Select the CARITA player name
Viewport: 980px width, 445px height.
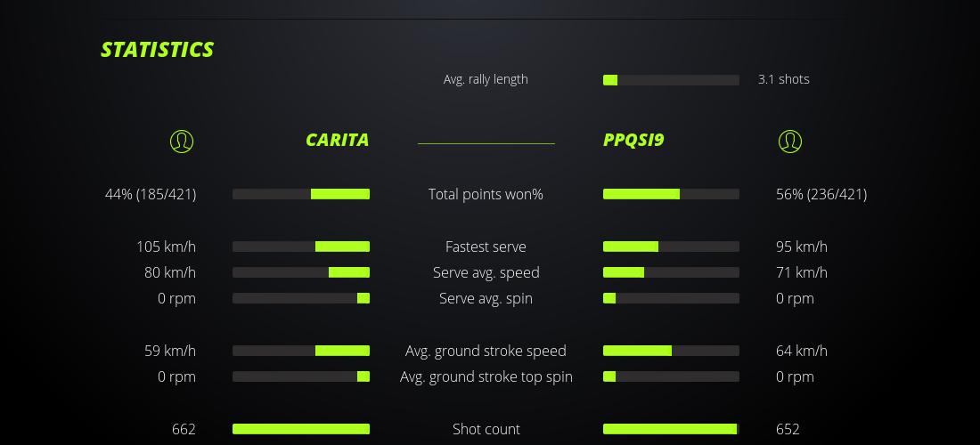(337, 140)
